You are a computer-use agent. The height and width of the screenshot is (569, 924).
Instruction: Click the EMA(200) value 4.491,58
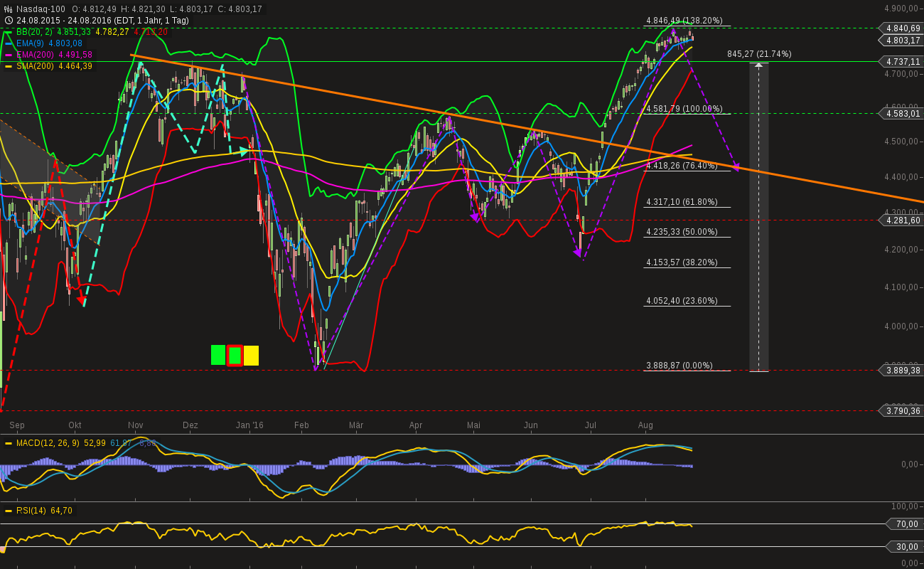[76, 55]
